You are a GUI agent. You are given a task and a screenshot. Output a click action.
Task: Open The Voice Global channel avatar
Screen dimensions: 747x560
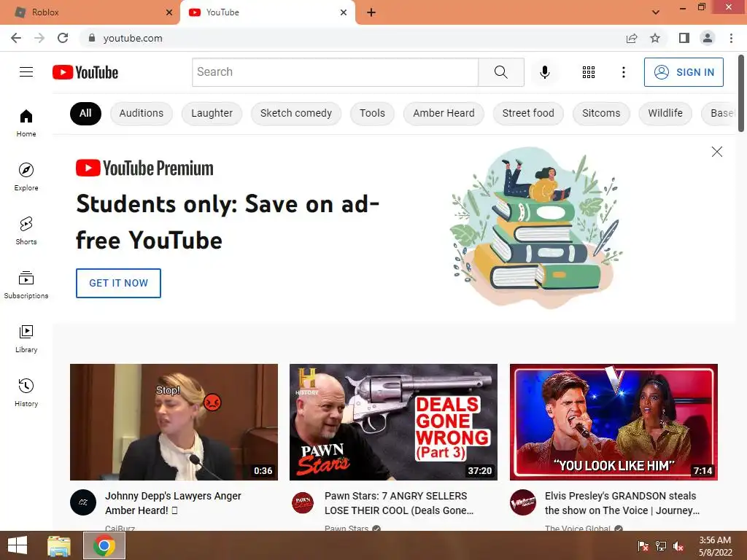522,502
